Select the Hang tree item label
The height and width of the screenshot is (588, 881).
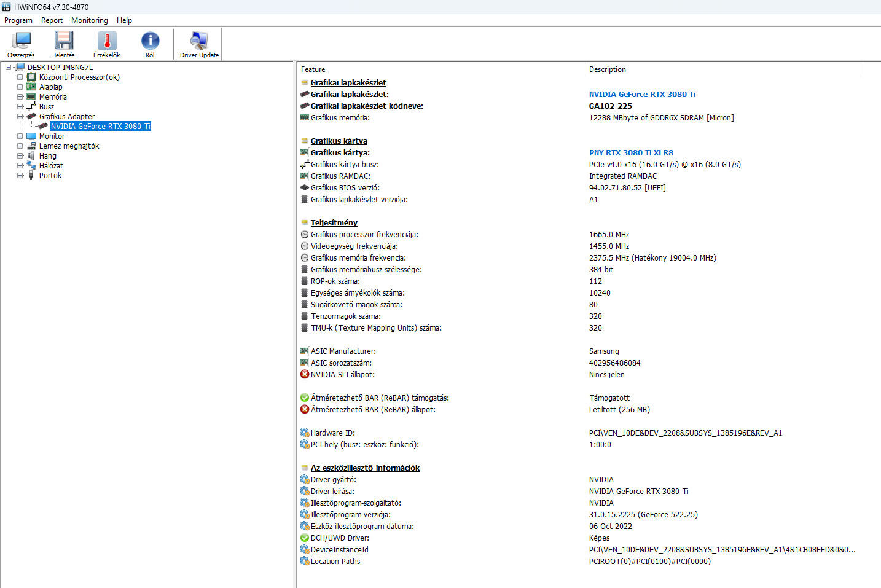48,156
